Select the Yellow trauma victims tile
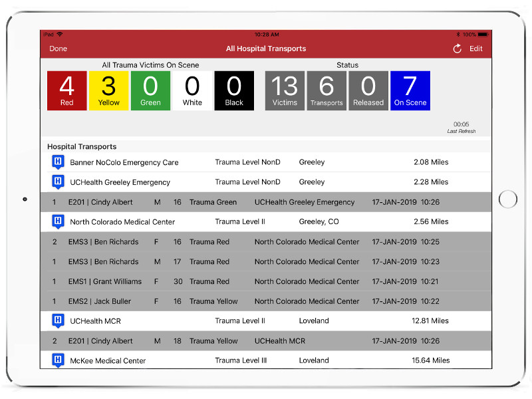Screen dimensions: 532x399 click(x=108, y=90)
